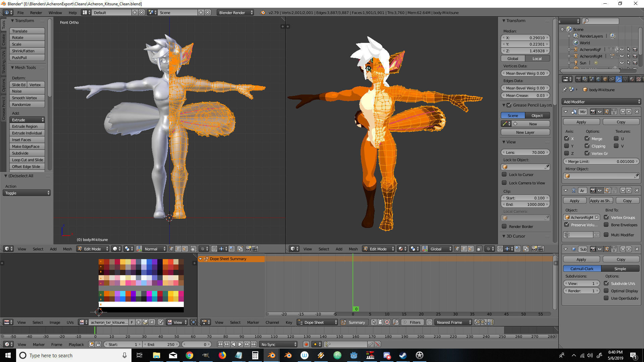Click the Inset Faces button
The height and width of the screenshot is (362, 644).
(x=27, y=140)
